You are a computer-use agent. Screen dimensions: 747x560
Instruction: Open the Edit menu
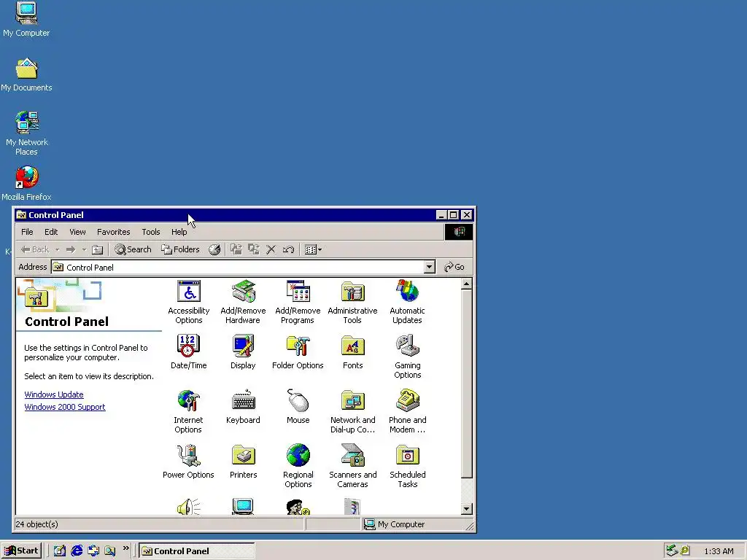click(x=51, y=232)
